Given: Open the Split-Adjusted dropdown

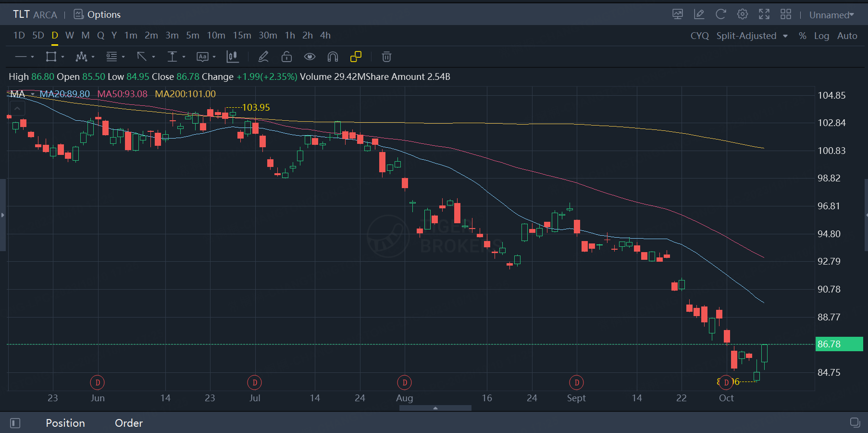Looking at the screenshot, I should pyautogui.click(x=752, y=36).
